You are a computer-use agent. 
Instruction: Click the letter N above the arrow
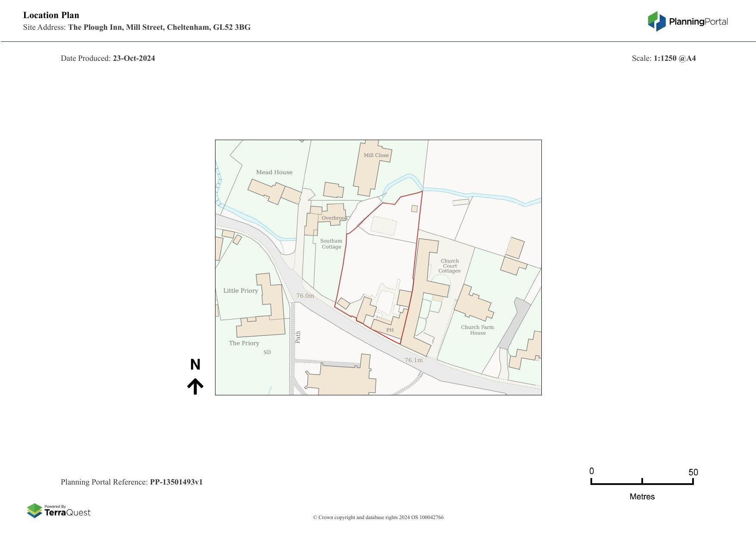195,365
